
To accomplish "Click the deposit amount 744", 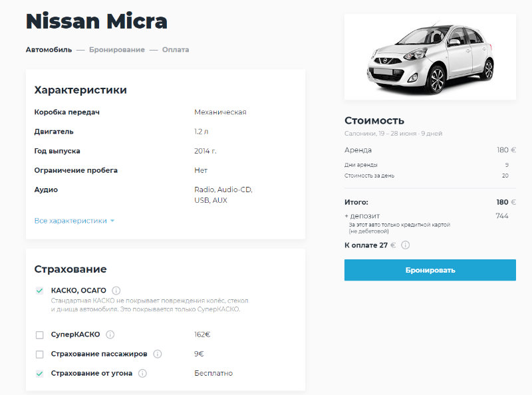I will pyautogui.click(x=502, y=216).
